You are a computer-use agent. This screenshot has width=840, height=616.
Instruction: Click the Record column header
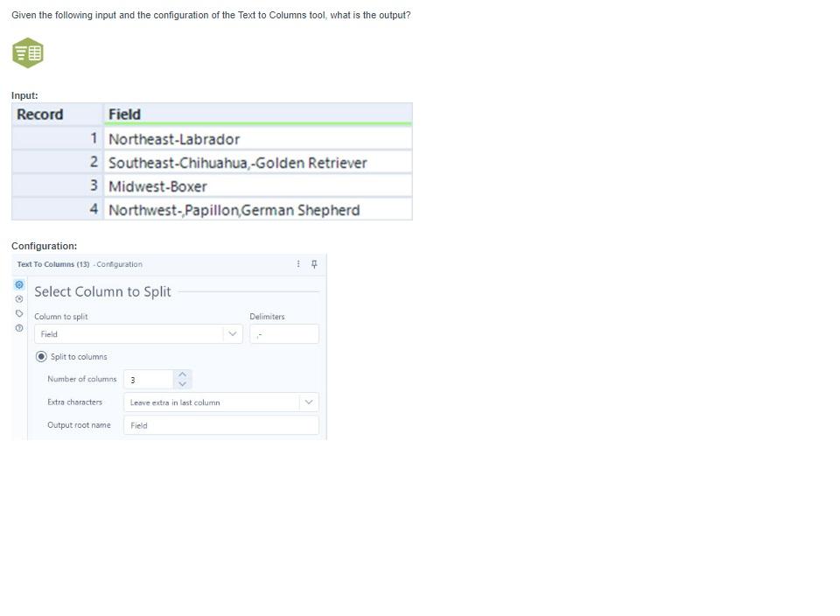[x=40, y=114]
